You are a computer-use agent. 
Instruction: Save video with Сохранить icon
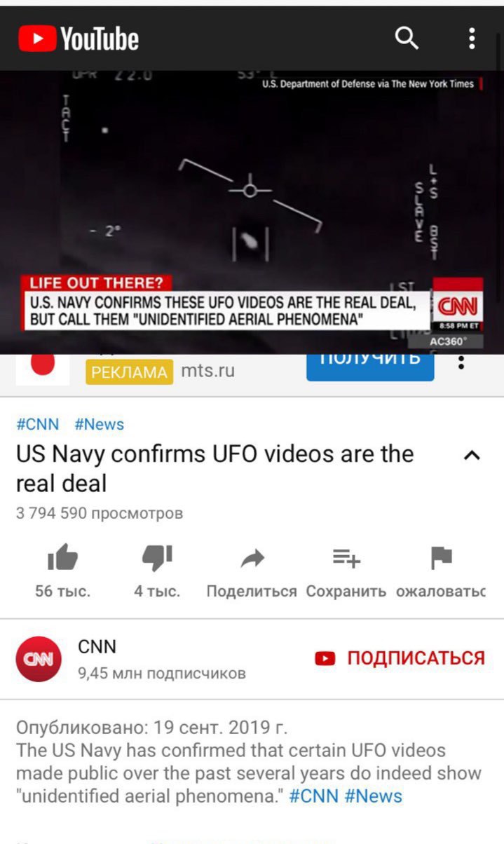point(346,558)
